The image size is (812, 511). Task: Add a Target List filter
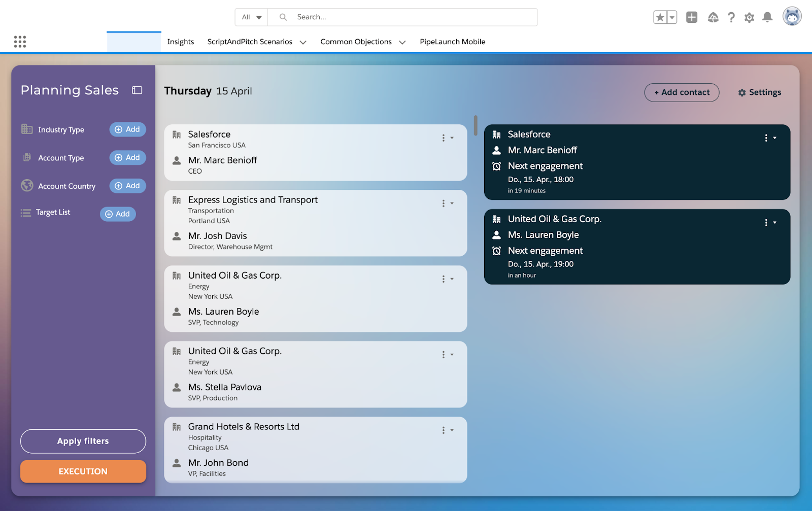click(x=118, y=214)
